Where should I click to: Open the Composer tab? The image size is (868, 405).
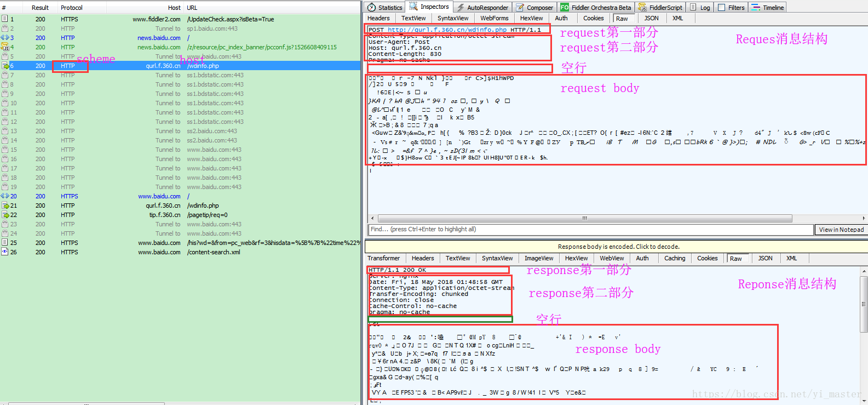click(534, 7)
